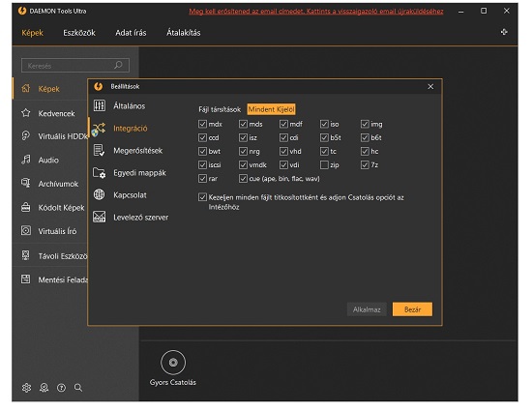Select Kapcsolat settings section
The width and height of the screenshot is (532, 411).
130,195
